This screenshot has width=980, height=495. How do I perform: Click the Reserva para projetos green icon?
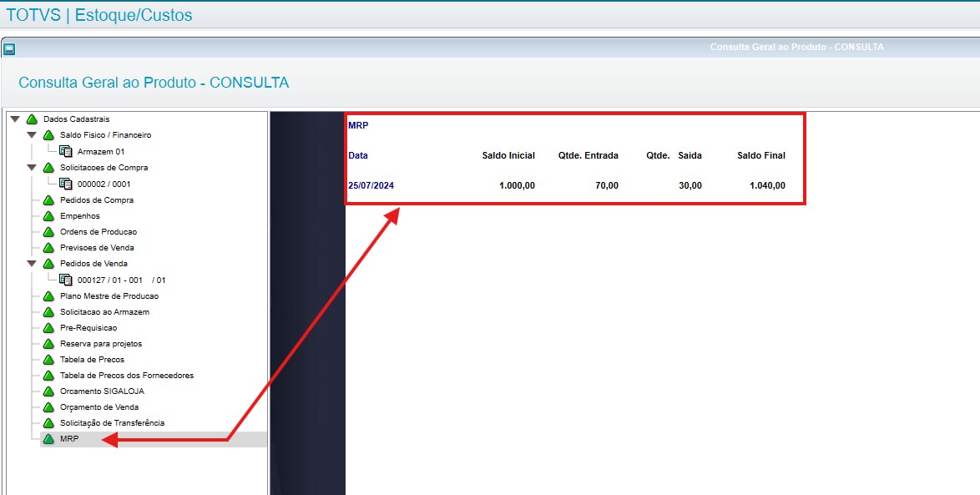pos(48,344)
